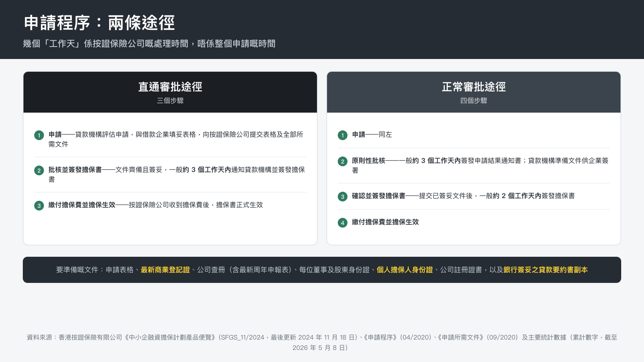
Task: Click 約 3 個工作天內 in the left card
Action: click(207, 170)
